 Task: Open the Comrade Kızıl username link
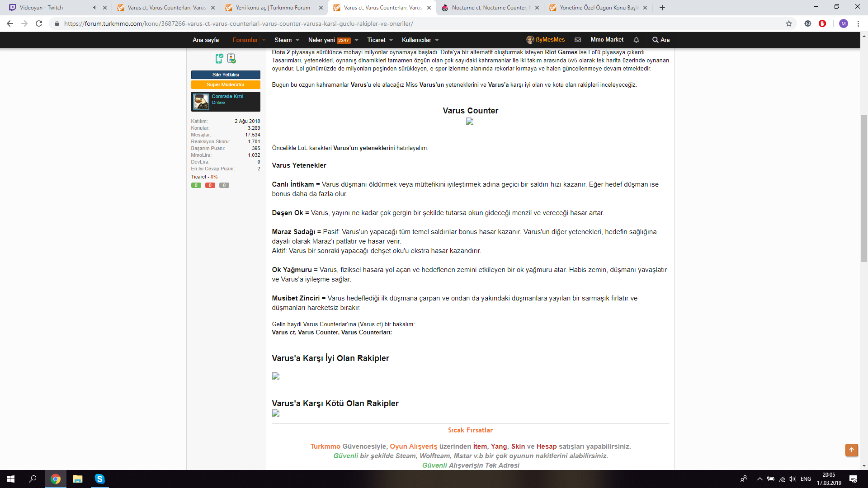[227, 96]
